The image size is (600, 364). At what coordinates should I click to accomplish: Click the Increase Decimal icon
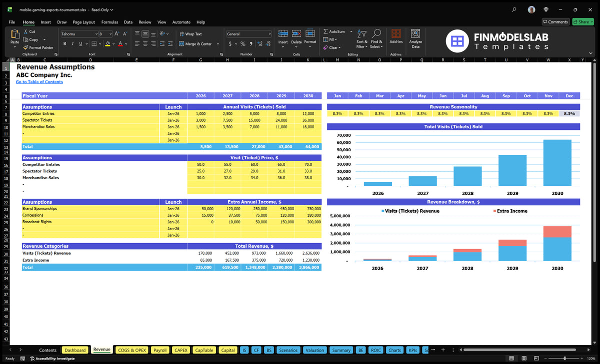[x=260, y=44]
